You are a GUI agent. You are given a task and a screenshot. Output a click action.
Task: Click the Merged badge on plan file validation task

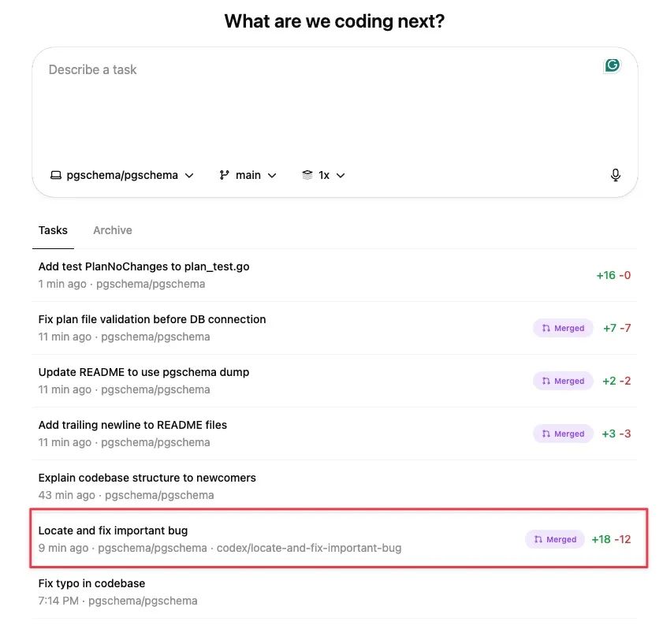[x=563, y=328]
